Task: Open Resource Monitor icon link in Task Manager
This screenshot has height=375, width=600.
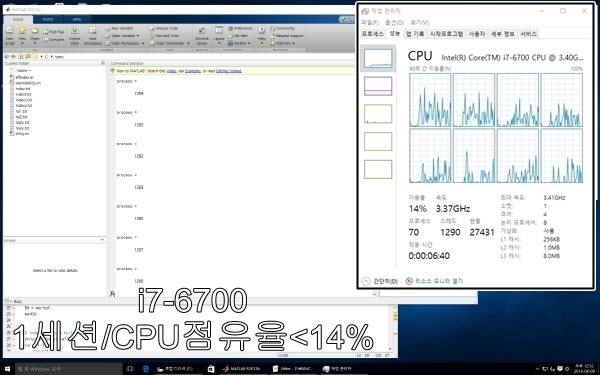Action: pyautogui.click(x=409, y=281)
